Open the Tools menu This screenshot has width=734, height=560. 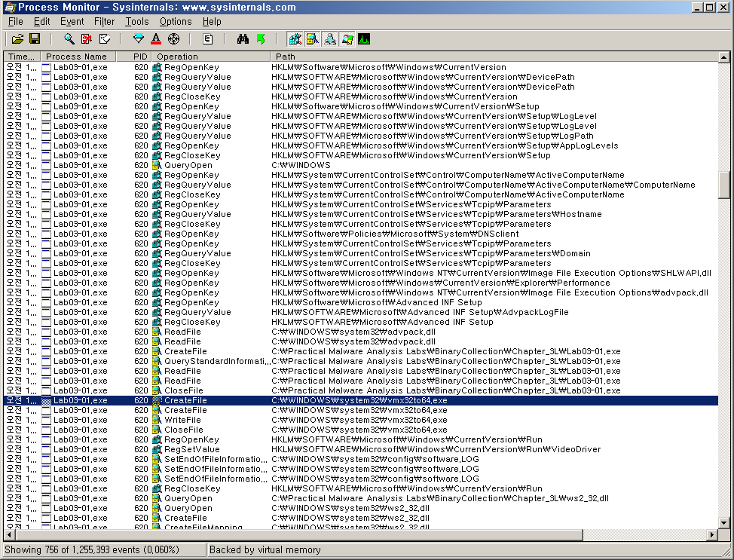[x=136, y=22]
